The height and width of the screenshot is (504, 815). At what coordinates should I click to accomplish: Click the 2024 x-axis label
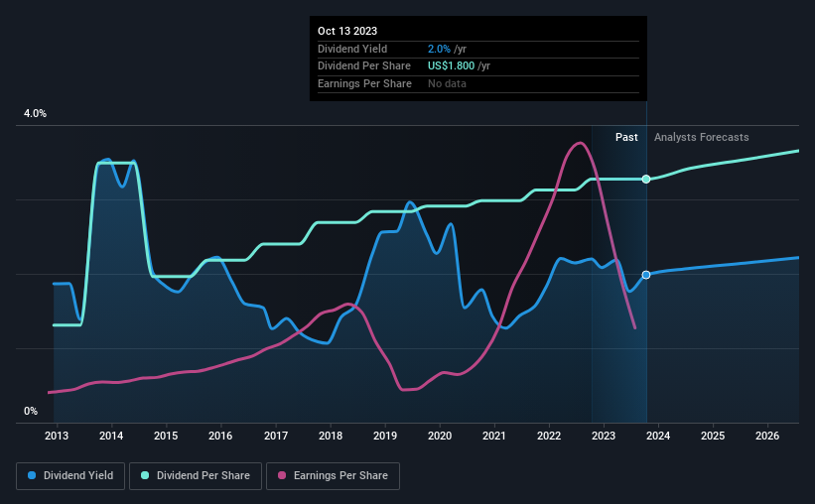coord(658,436)
